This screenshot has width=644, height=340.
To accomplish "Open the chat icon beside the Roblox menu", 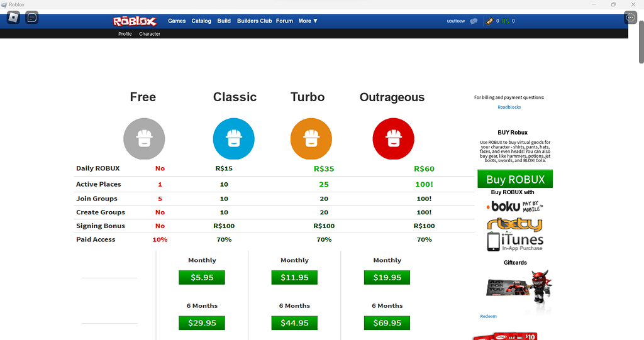I will coord(32,18).
